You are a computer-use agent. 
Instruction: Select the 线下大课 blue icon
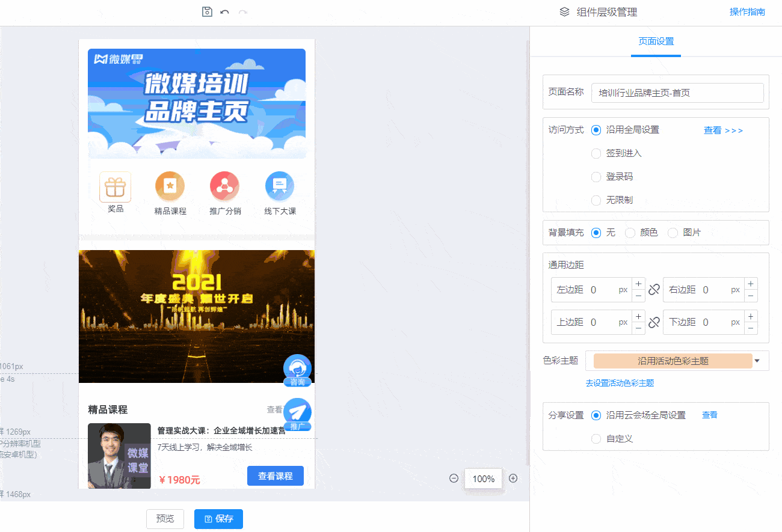pyautogui.click(x=280, y=186)
